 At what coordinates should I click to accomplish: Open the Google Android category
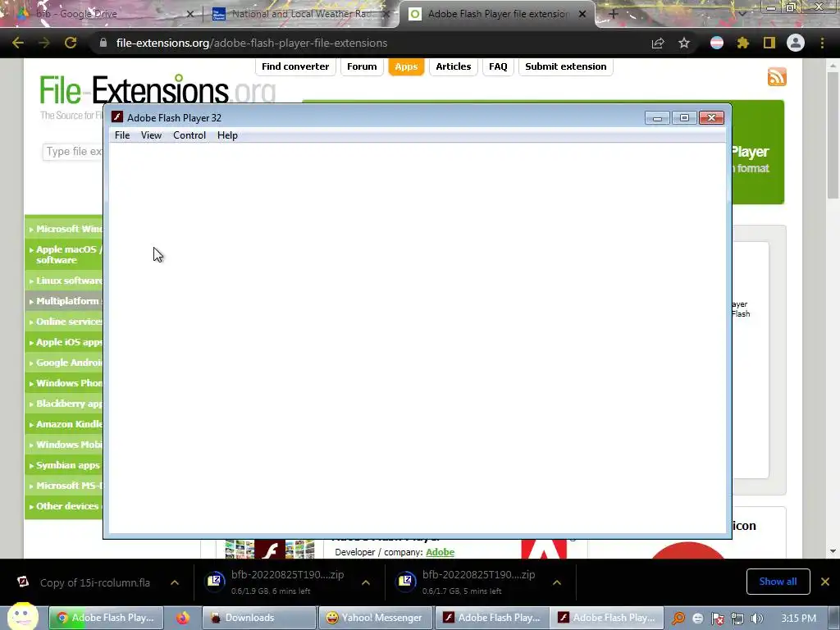pyautogui.click(x=64, y=363)
